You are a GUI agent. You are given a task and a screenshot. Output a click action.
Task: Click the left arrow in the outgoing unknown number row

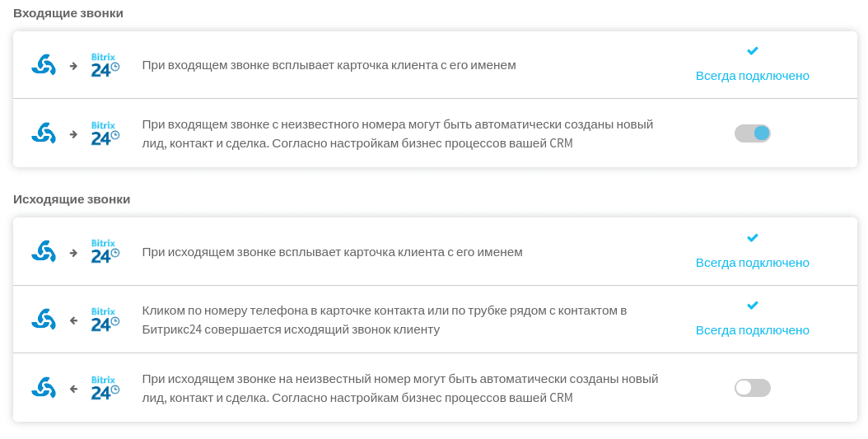73,390
